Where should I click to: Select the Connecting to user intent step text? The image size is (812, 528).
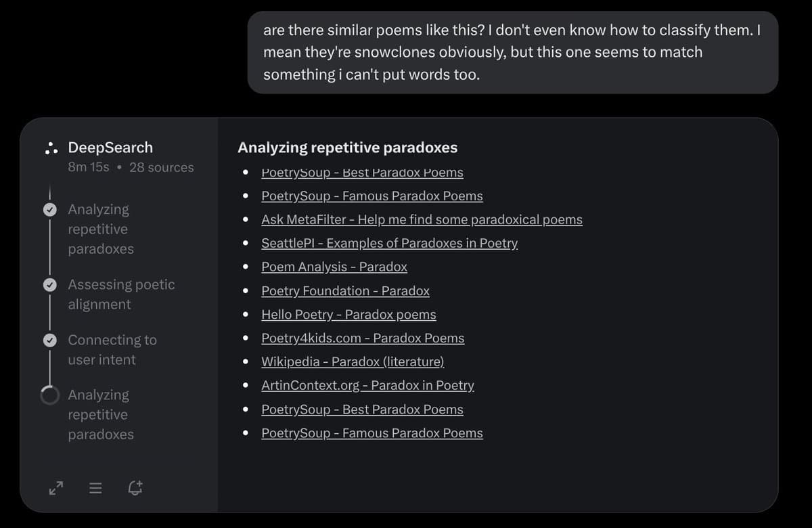(112, 349)
